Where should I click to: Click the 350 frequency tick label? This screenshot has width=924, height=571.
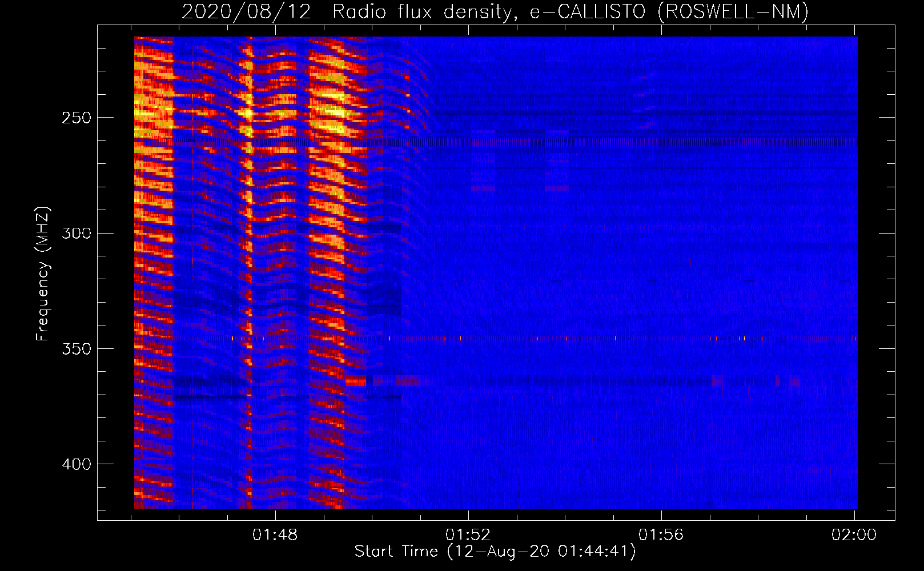77,349
